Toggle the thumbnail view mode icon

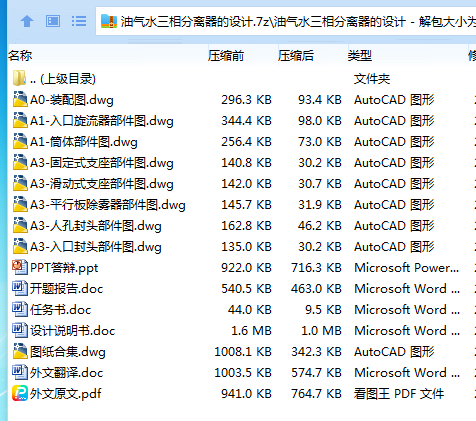pos(53,22)
